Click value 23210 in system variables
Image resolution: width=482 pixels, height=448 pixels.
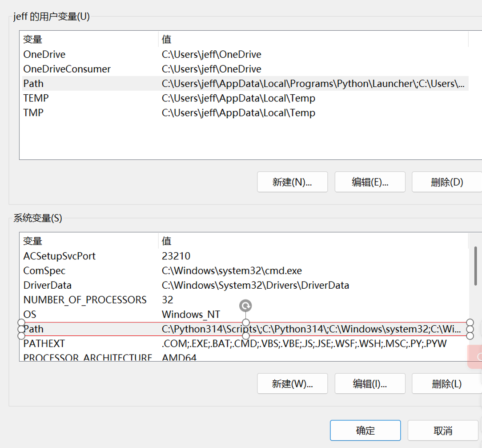(x=176, y=256)
